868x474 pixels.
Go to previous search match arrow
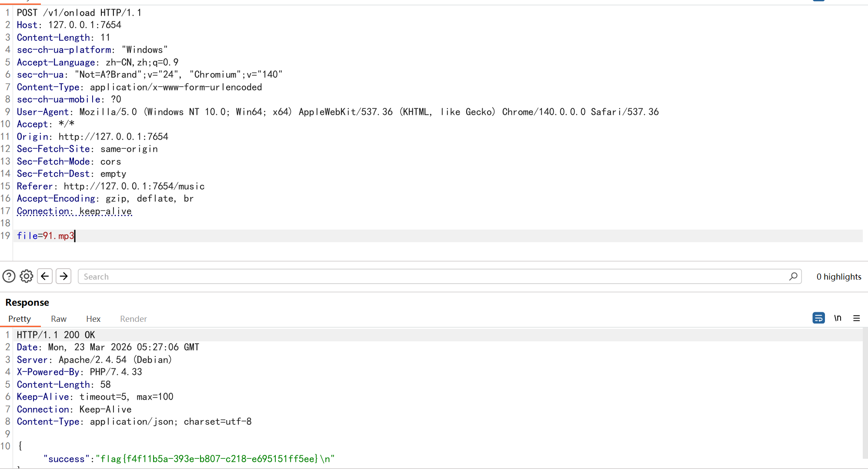point(45,277)
